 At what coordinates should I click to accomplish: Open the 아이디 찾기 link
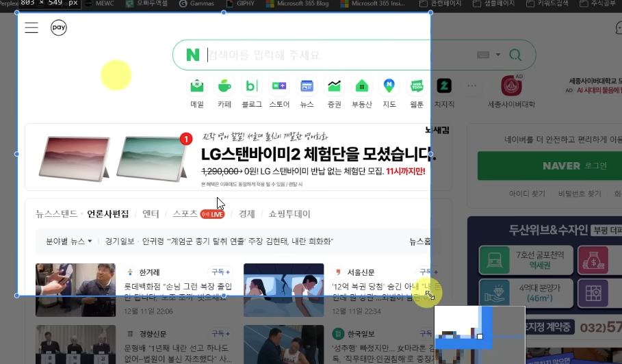(x=527, y=194)
